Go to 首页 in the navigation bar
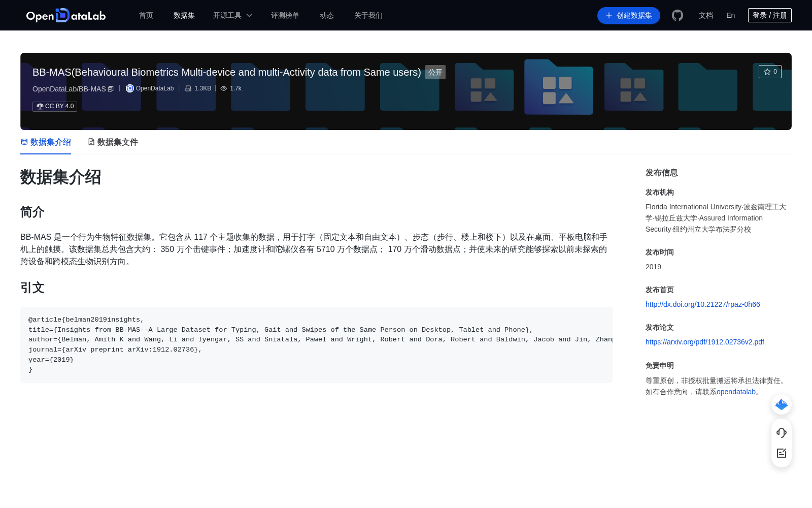Screen dimensions: 812x508 tap(146, 16)
